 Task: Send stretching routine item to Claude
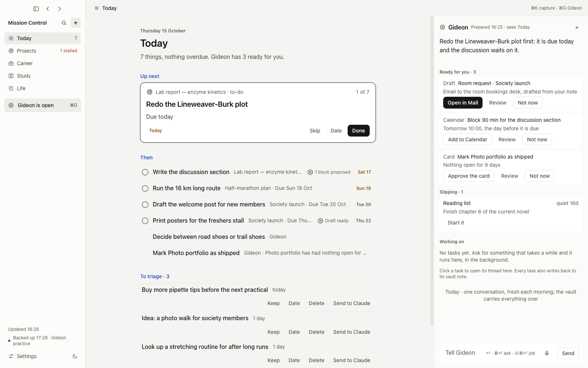pyautogui.click(x=352, y=360)
